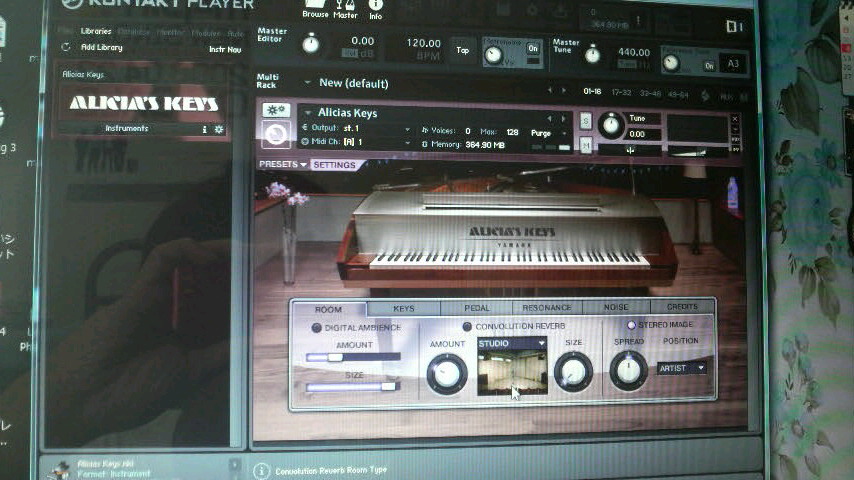This screenshot has width=854, height=480.
Task: Click the instrument Tune value 0.00
Action: pos(638,134)
